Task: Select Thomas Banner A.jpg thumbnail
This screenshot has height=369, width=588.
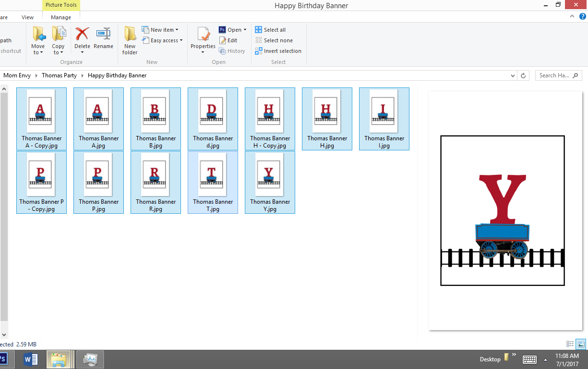Action: click(98, 119)
